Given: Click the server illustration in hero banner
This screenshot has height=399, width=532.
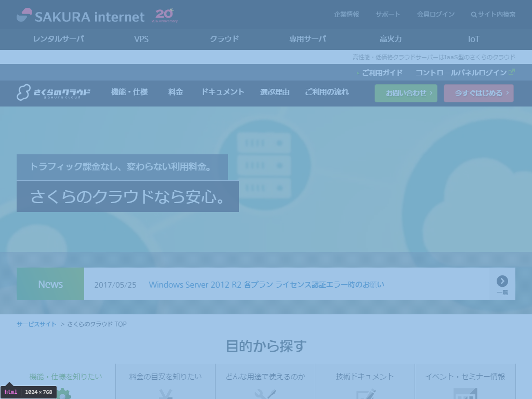Looking at the screenshot, I should point(264,165).
